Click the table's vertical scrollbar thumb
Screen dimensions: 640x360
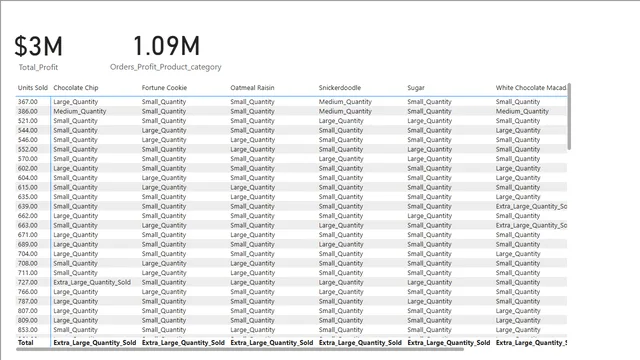(569, 116)
